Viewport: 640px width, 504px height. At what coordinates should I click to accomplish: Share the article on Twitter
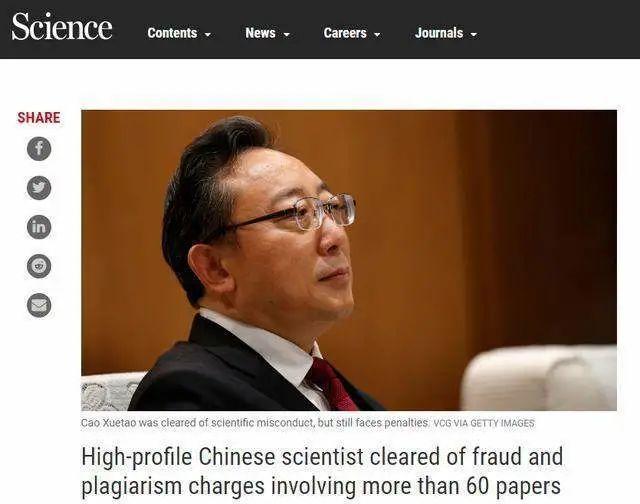[x=39, y=188]
